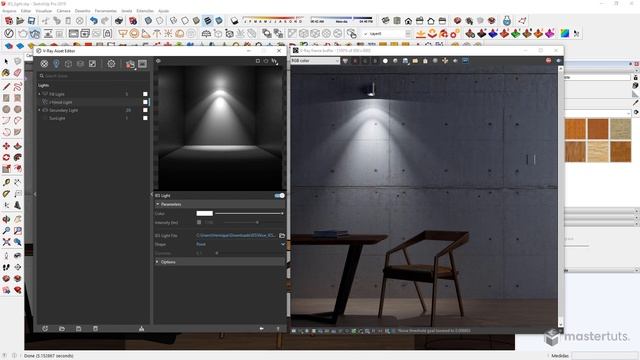Open the Visualizar menu
Image resolution: width=640 pixels, height=360 pixels.
44,11
